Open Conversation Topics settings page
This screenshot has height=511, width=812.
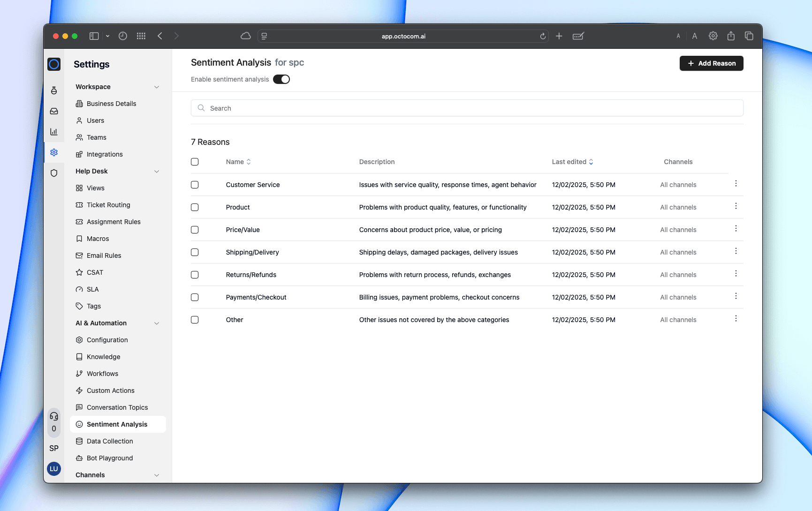click(117, 407)
